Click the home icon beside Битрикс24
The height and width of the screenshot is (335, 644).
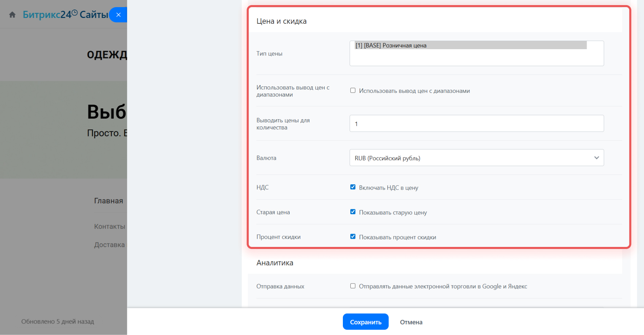point(13,15)
